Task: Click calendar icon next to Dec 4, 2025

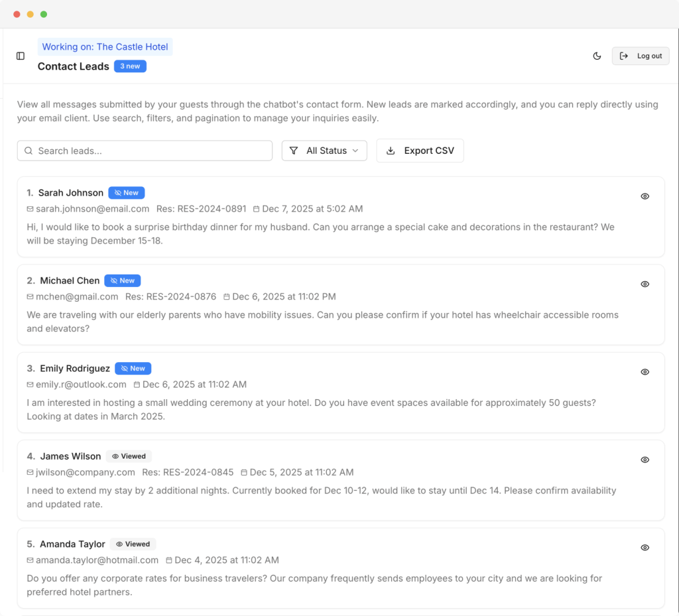Action: tap(169, 560)
